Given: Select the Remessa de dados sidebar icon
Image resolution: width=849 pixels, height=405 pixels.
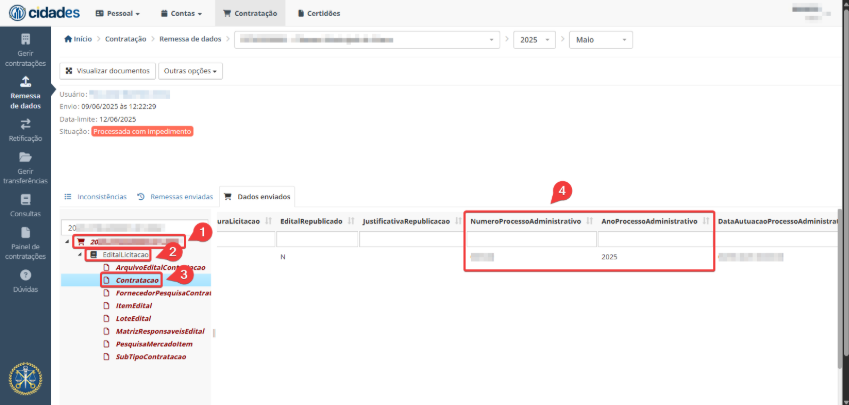Looking at the screenshot, I should click(25, 92).
